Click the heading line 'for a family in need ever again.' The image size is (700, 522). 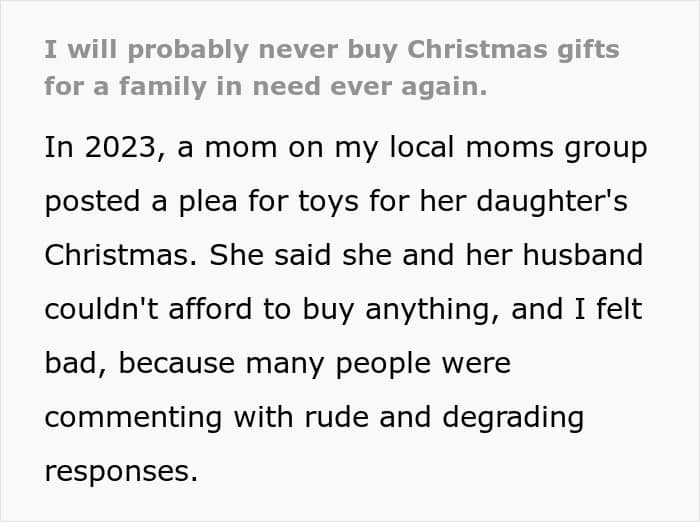pos(266,87)
